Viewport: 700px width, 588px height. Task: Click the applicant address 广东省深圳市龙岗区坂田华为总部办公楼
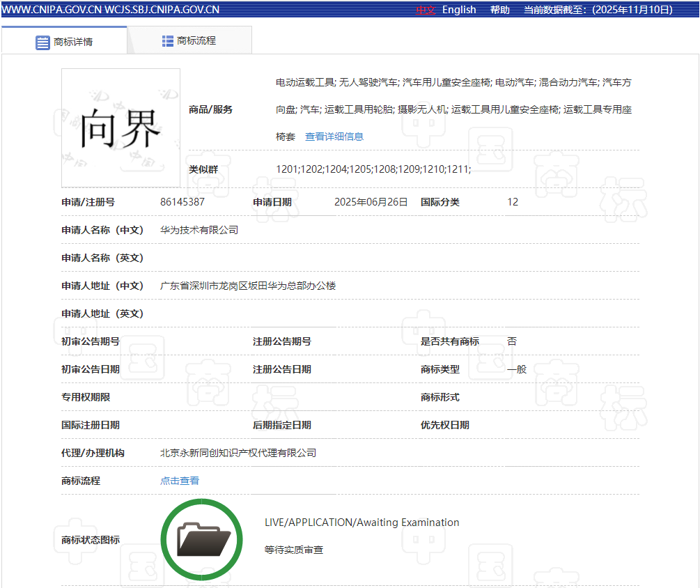(248, 286)
